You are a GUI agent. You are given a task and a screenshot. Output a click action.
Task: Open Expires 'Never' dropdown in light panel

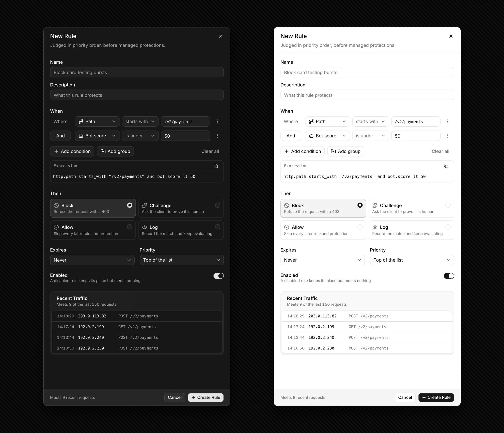click(x=323, y=260)
